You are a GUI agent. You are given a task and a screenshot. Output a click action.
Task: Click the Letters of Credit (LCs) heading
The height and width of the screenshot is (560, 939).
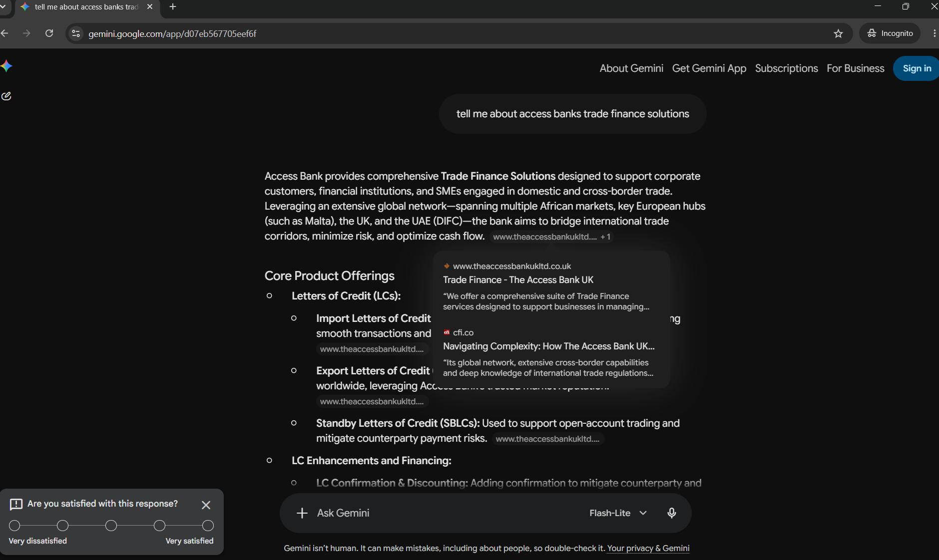346,296
